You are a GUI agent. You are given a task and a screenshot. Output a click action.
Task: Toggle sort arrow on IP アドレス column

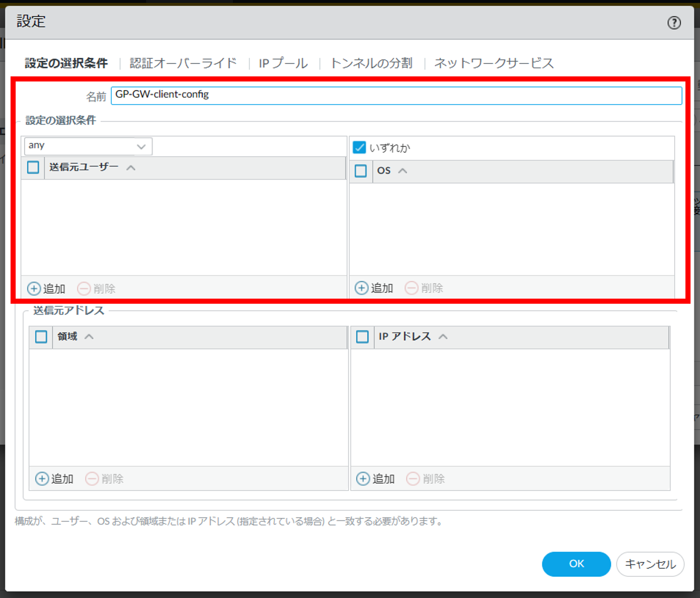click(443, 336)
